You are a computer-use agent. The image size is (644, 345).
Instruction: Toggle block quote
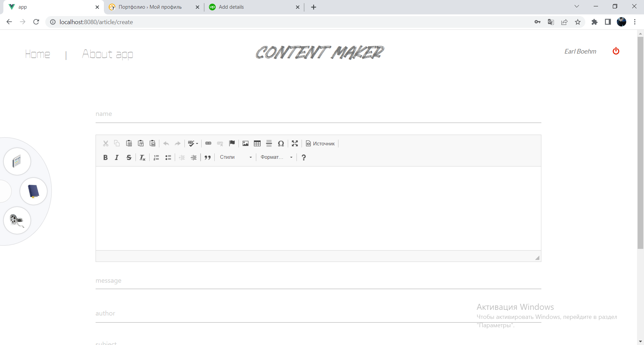click(x=208, y=157)
